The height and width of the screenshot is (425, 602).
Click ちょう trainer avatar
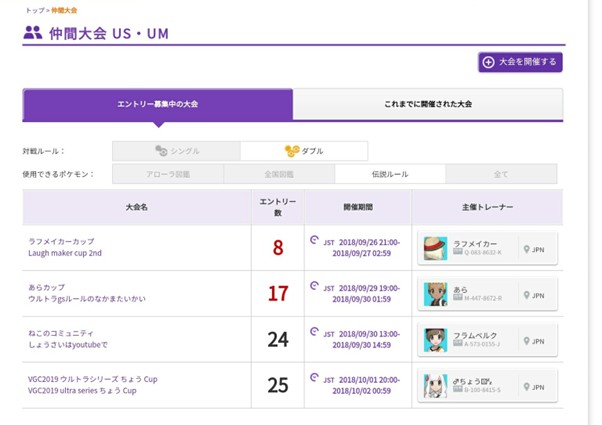click(435, 386)
